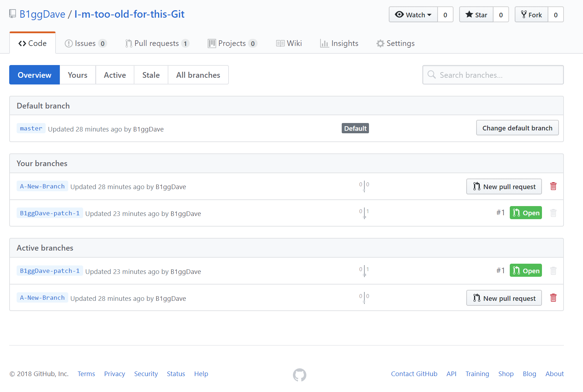Image resolution: width=583 pixels, height=392 pixels.
Task: Open the Help footer link
Action: point(201,374)
